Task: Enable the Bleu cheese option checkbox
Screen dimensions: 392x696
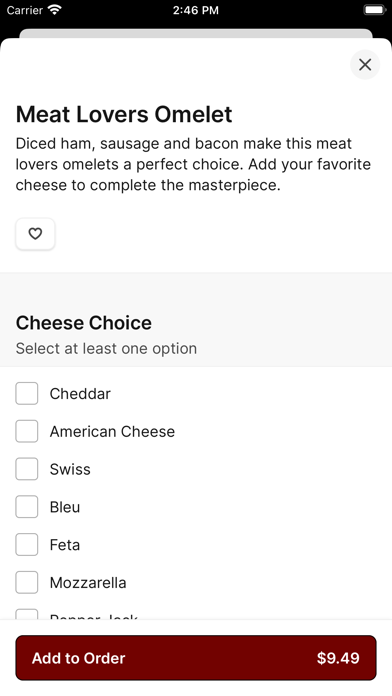Action: pos(27,506)
